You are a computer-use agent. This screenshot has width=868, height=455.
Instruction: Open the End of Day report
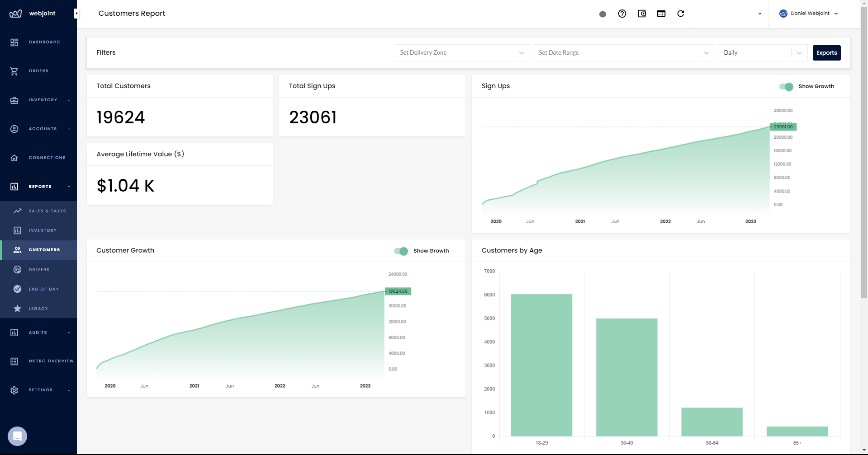[43, 289]
